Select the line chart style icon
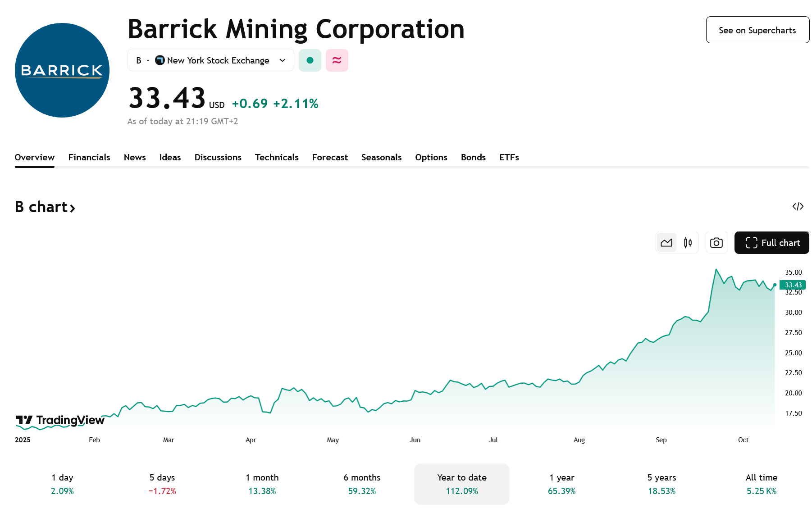This screenshot has width=812, height=508. click(x=666, y=242)
